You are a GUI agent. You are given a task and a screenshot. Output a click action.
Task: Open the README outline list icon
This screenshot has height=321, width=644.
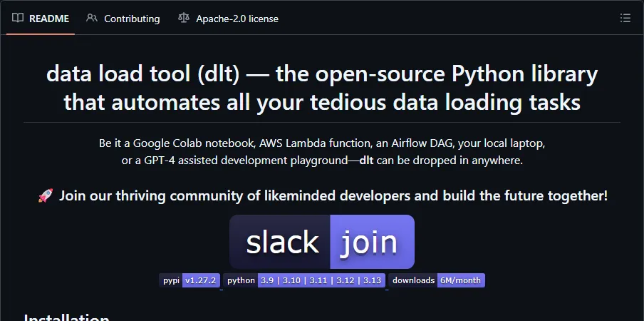click(625, 18)
